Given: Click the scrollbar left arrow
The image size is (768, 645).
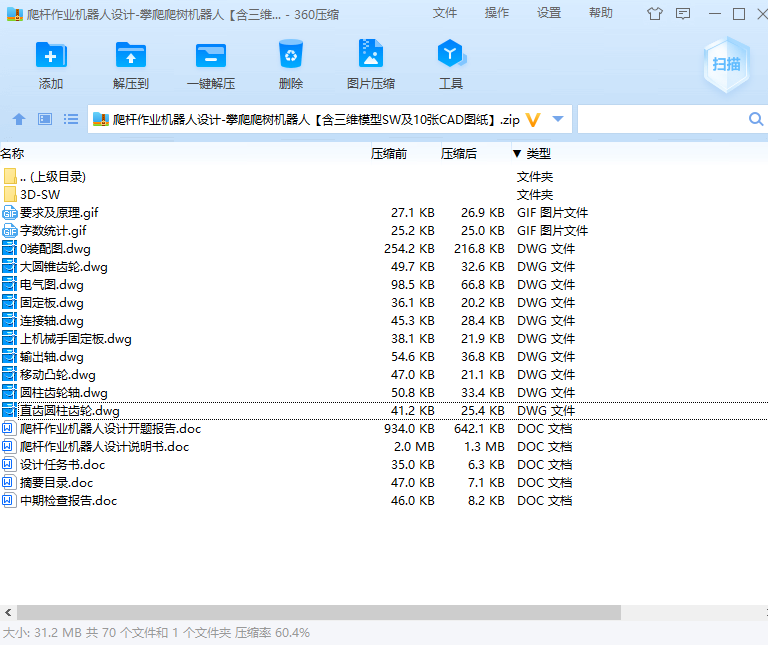Looking at the screenshot, I should click(8, 612).
